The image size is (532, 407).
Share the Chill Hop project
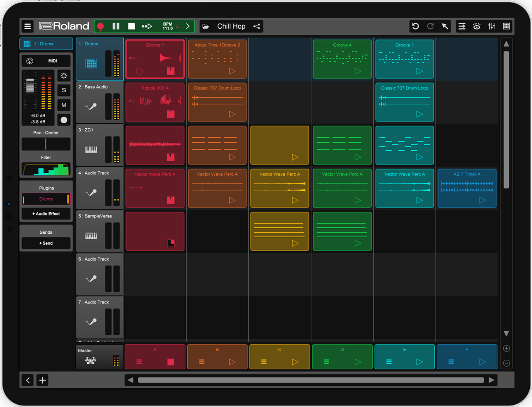click(x=256, y=26)
